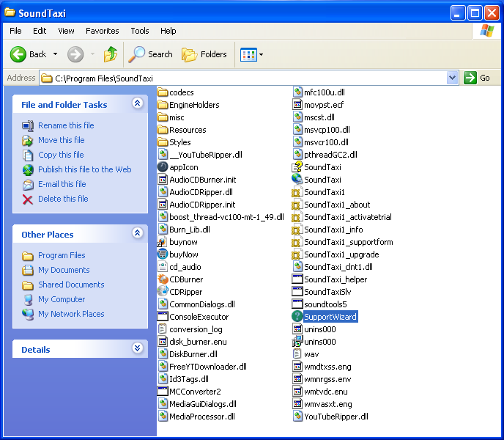The image size is (504, 440).
Task: Select the file named MediaProcessor.dll
Action: pos(202,417)
